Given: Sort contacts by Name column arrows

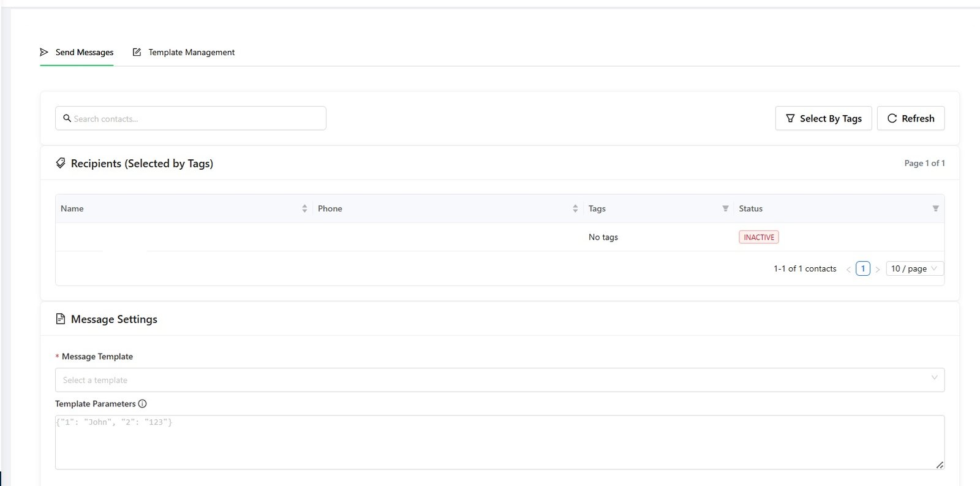Looking at the screenshot, I should coord(304,209).
